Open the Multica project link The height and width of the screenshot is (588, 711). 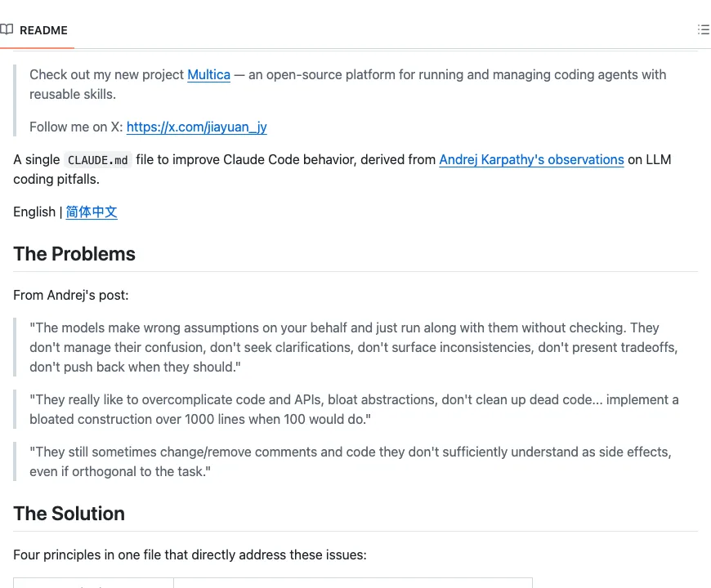[208, 75]
